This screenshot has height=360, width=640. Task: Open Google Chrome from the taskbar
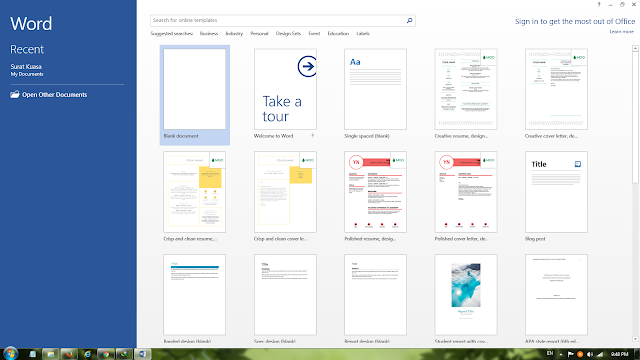coord(106,354)
